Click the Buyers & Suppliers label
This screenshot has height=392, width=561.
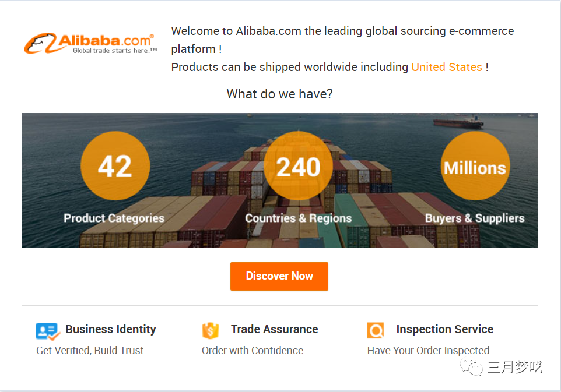coord(474,218)
